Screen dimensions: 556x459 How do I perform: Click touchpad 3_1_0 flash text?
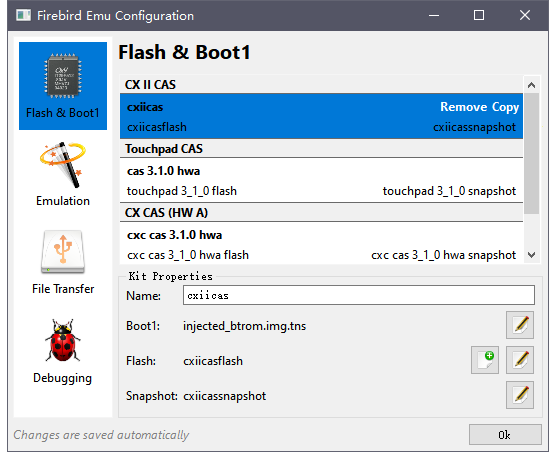pyautogui.click(x=182, y=191)
